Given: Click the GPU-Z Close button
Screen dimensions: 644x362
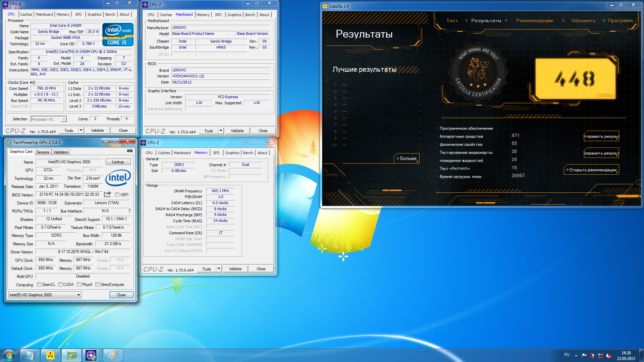Looking at the screenshot, I should pyautogui.click(x=121, y=295).
